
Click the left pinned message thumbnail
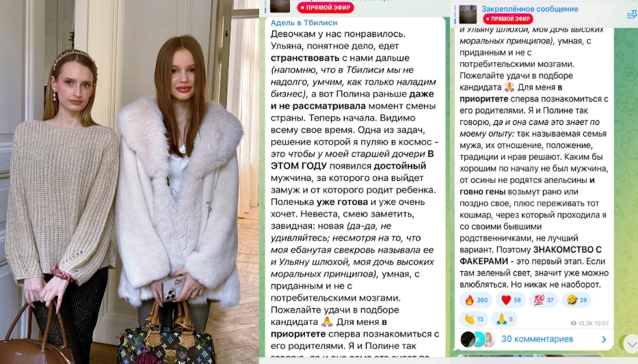pos(280,5)
